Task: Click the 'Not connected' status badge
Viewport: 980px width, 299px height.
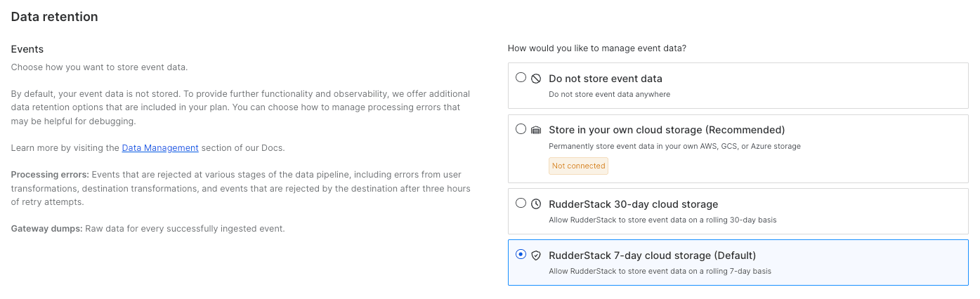Action: (578, 166)
